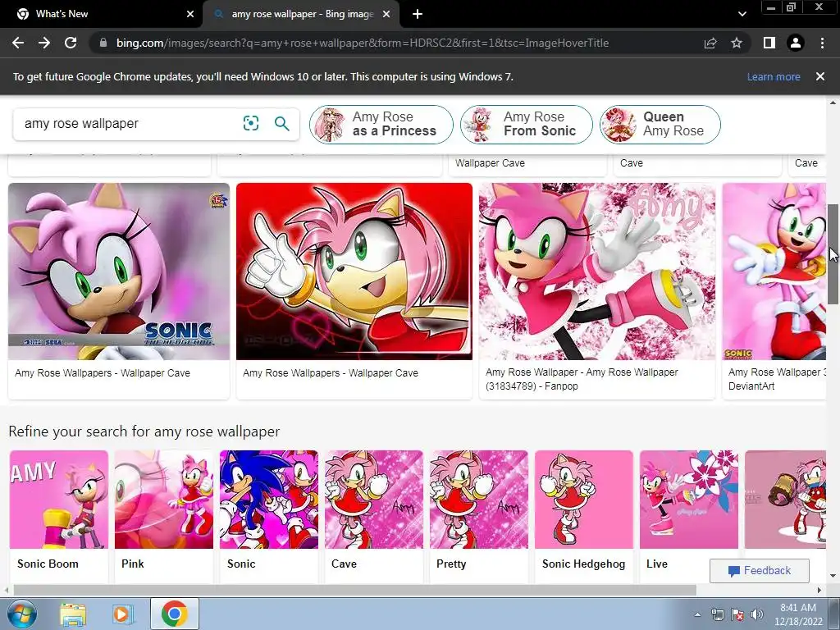
Task: Refine search with Sonic Boom
Action: (x=59, y=516)
